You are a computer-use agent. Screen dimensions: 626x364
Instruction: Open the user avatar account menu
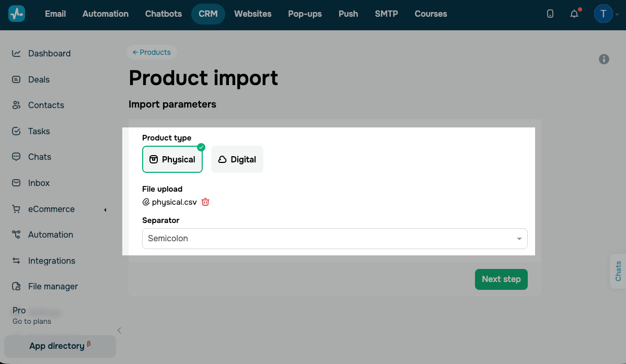coord(603,14)
